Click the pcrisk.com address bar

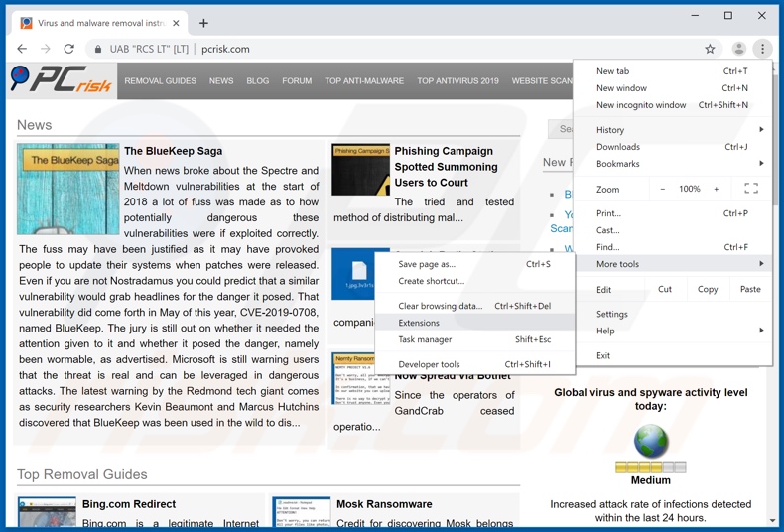point(397,49)
